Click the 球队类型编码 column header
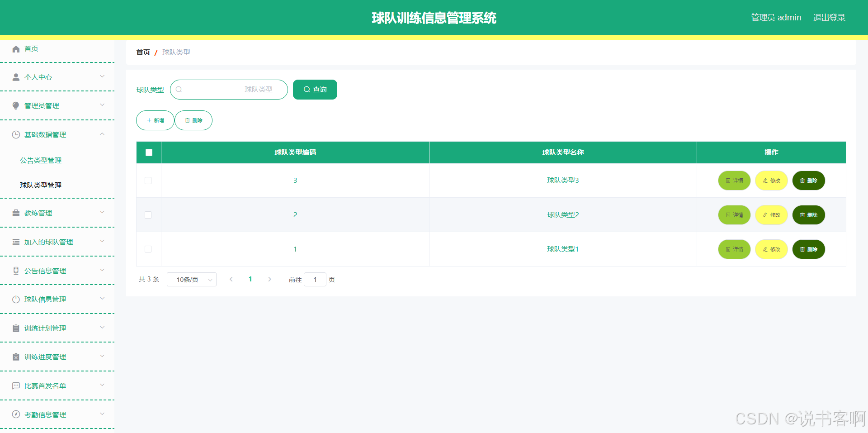This screenshot has width=868, height=433. tap(295, 152)
